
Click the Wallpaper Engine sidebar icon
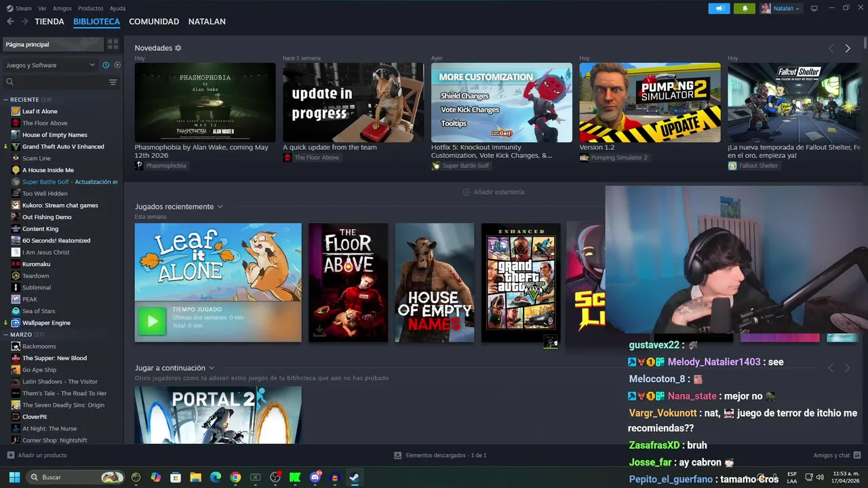[x=16, y=323]
